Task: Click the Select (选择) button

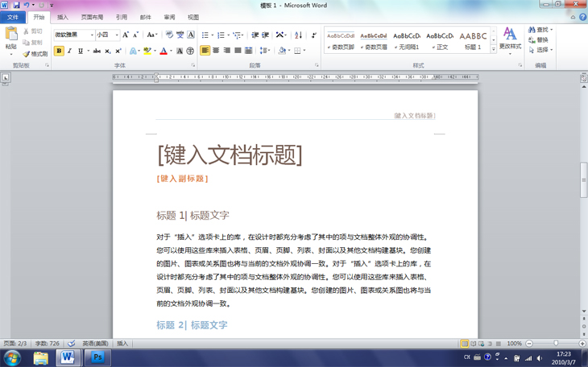Action: coord(540,50)
